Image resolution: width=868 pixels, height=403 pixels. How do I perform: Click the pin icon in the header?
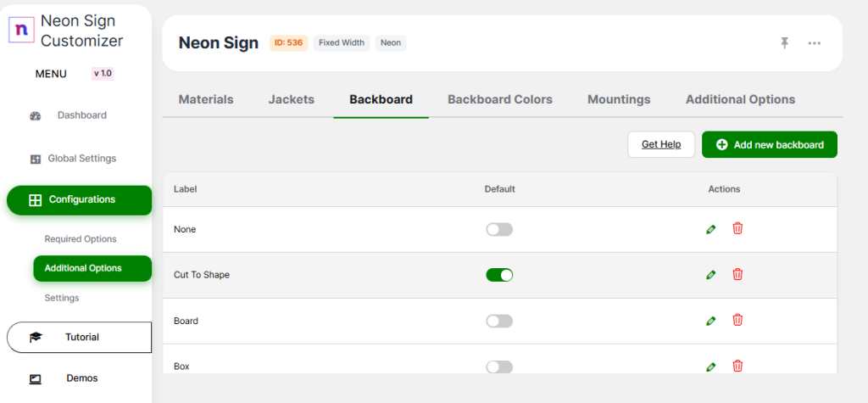[785, 43]
